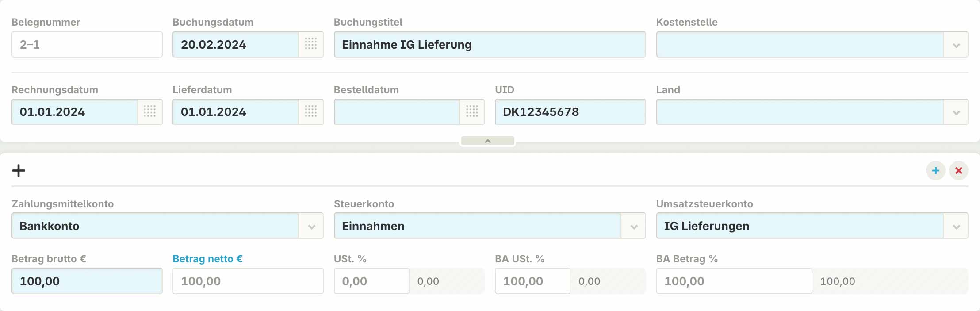
Task: Click the Buchungstitel field Einnahme IG Lieferung
Action: coord(490,44)
